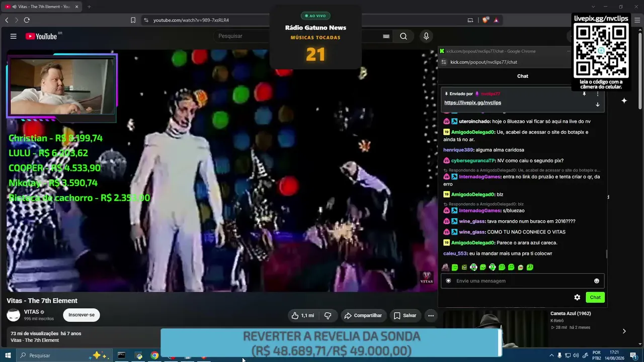The height and width of the screenshot is (362, 644).
Task: Dislike the video with thumbs down
Action: [328, 316]
